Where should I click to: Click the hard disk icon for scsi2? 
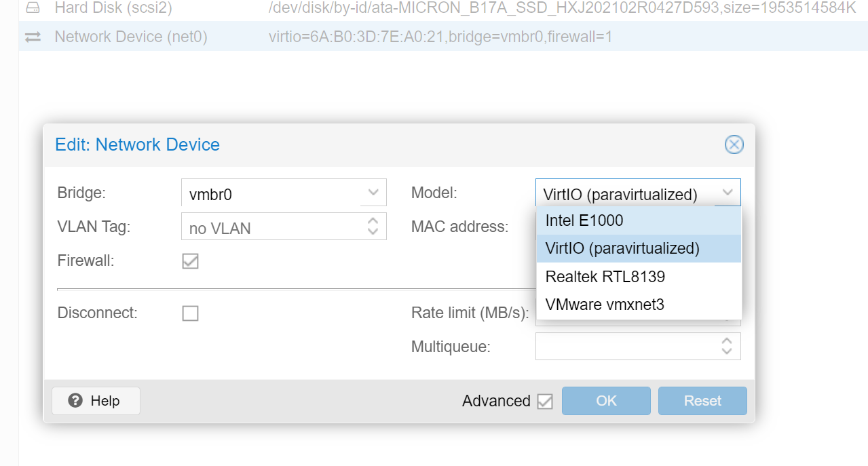[33, 8]
